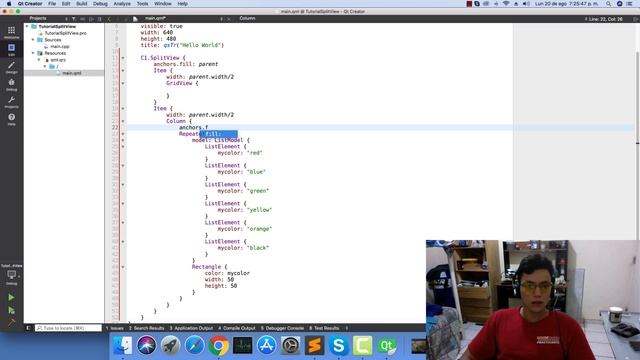Open the kit selector monitor icon

coord(11,276)
